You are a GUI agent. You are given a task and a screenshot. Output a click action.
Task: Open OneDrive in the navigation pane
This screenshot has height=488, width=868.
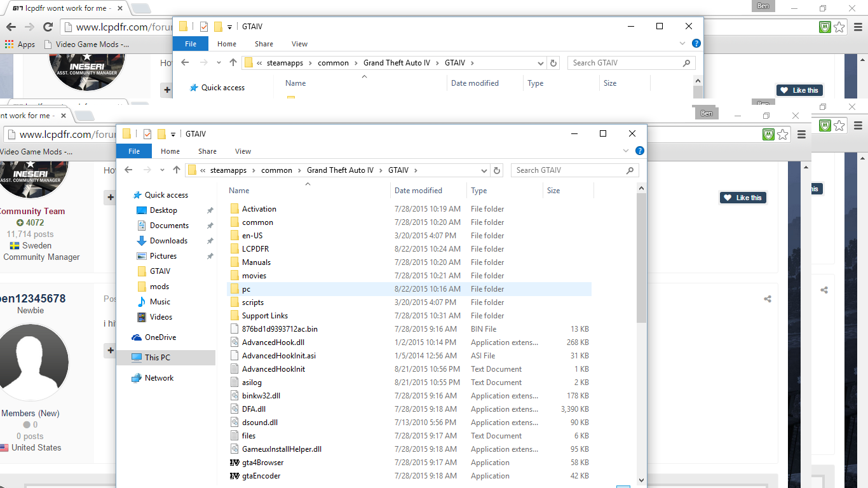pyautogui.click(x=159, y=337)
